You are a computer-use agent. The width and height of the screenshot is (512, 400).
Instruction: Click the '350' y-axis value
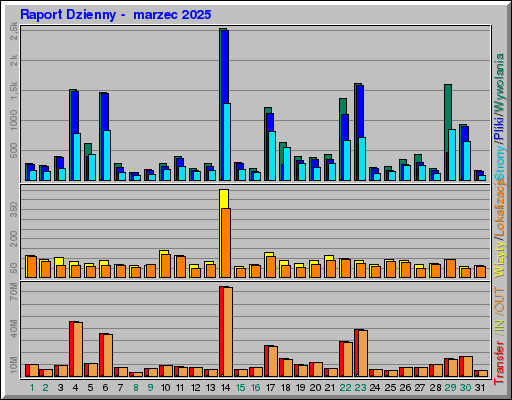click(14, 209)
